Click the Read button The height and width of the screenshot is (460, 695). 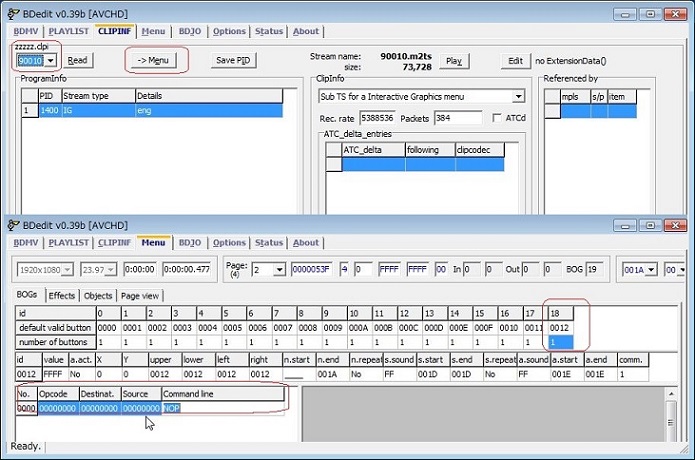coord(77,60)
